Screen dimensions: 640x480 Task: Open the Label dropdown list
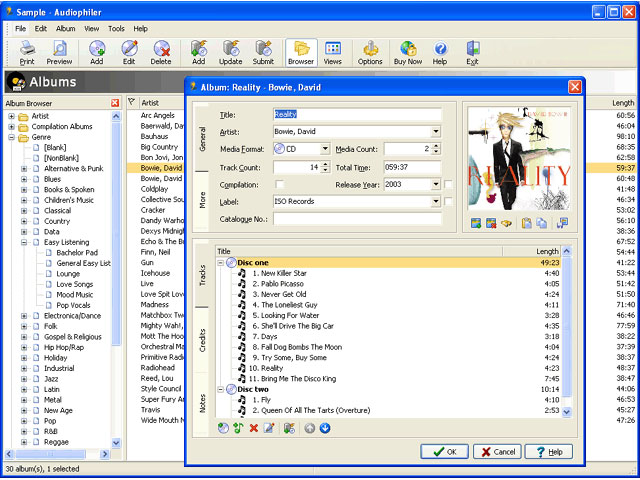pos(436,201)
